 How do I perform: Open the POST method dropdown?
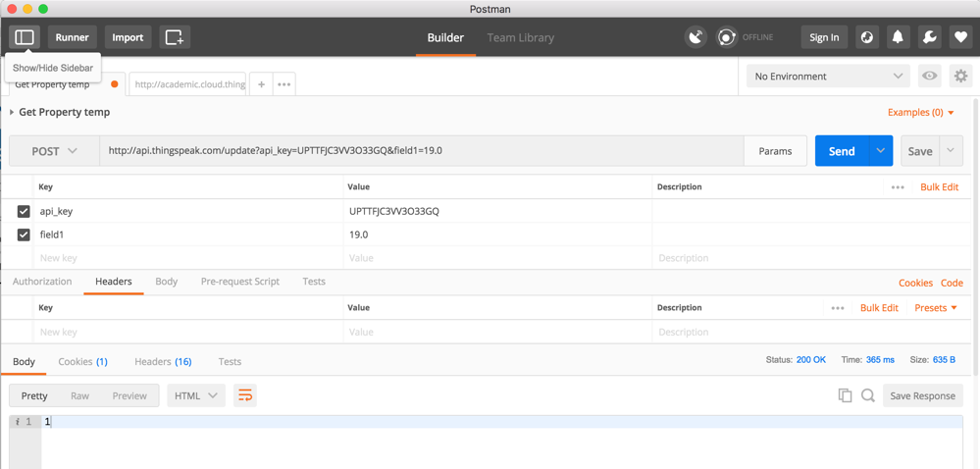point(54,151)
